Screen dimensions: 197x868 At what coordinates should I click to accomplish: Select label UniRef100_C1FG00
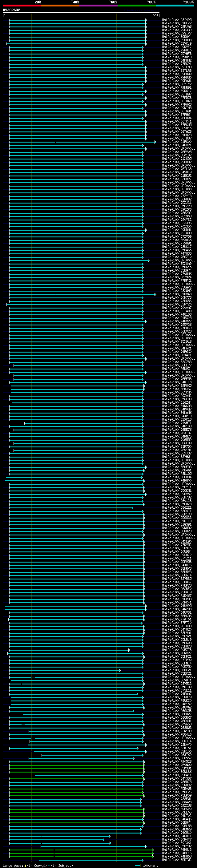click(177, 142)
